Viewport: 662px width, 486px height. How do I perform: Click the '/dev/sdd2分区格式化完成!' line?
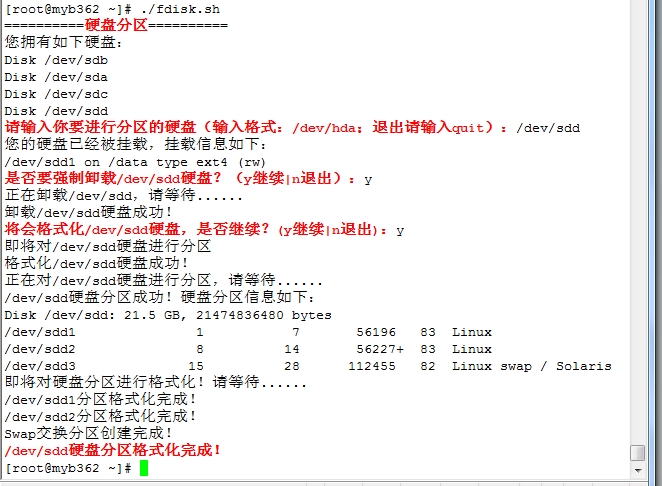click(x=100, y=416)
